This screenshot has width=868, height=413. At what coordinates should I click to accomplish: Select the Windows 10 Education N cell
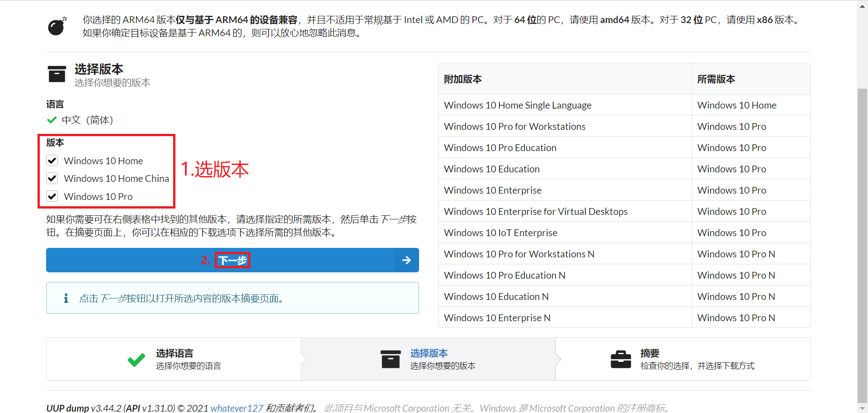(x=565, y=296)
